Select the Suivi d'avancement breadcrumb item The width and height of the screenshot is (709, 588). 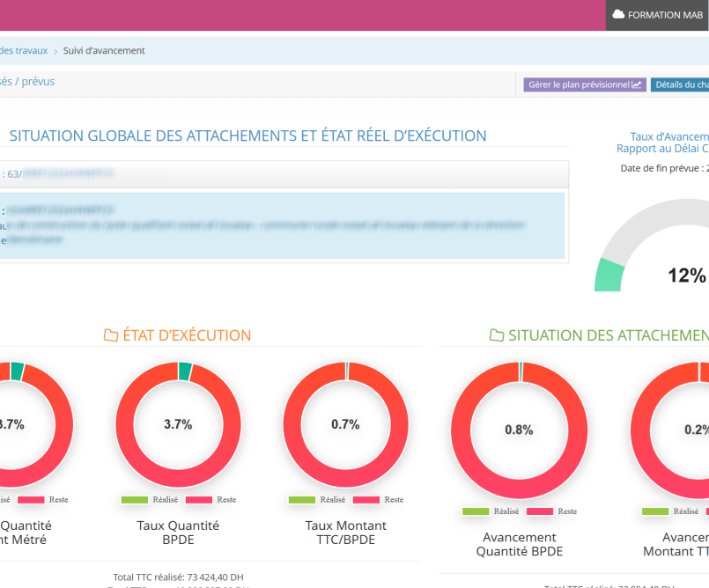point(104,51)
